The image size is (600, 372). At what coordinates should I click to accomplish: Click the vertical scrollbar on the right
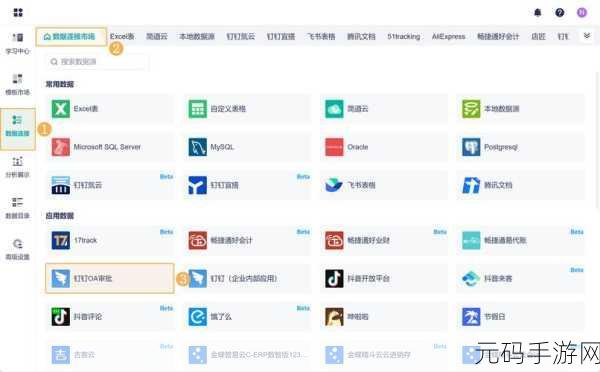[x=598, y=140]
